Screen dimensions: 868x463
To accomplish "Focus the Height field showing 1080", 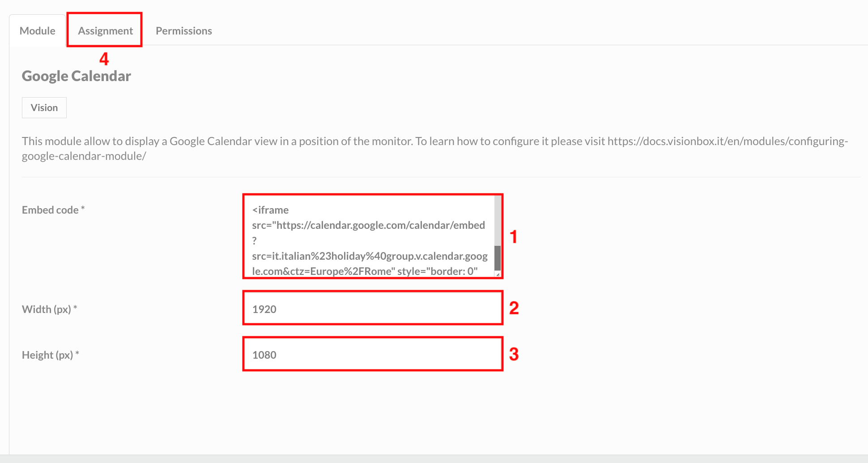I will click(x=371, y=354).
